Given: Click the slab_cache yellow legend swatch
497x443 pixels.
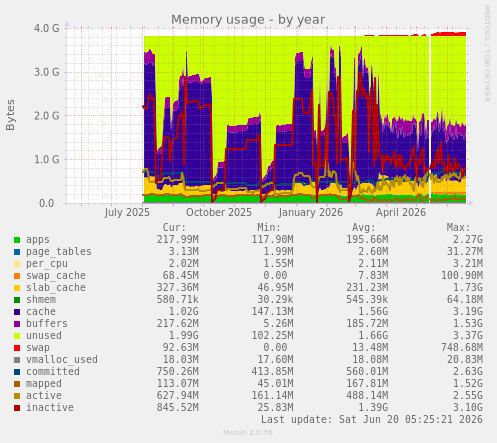Looking at the screenshot, I should [17, 288].
